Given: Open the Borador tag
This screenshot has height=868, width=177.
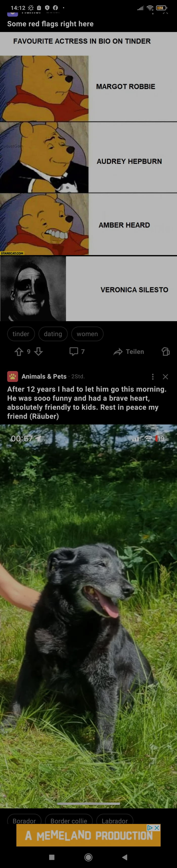Looking at the screenshot, I should coord(24,821).
